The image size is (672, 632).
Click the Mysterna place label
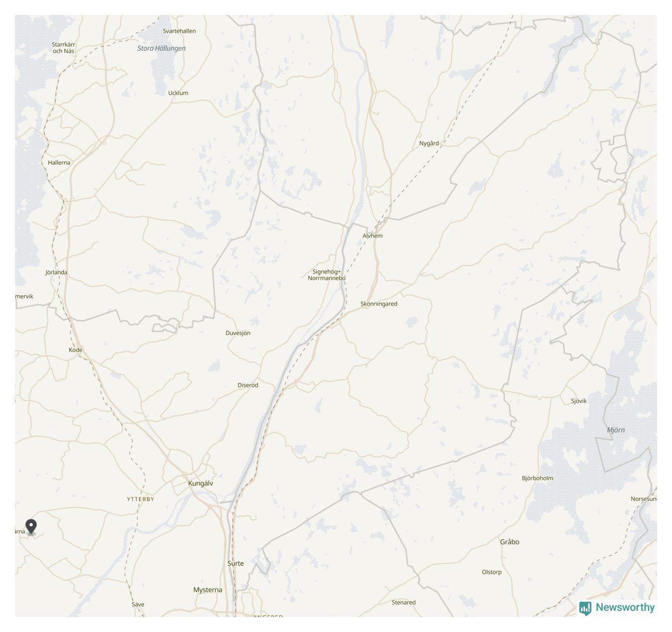[x=208, y=590]
